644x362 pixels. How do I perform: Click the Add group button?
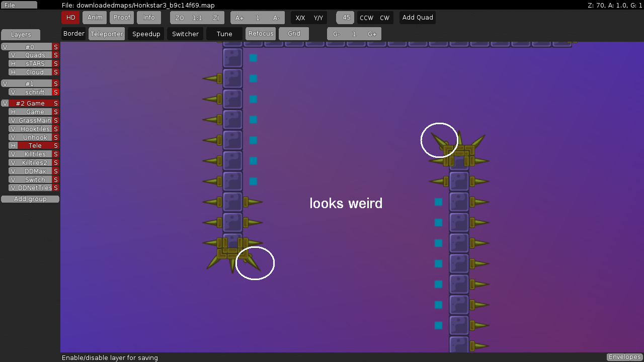[x=30, y=199]
